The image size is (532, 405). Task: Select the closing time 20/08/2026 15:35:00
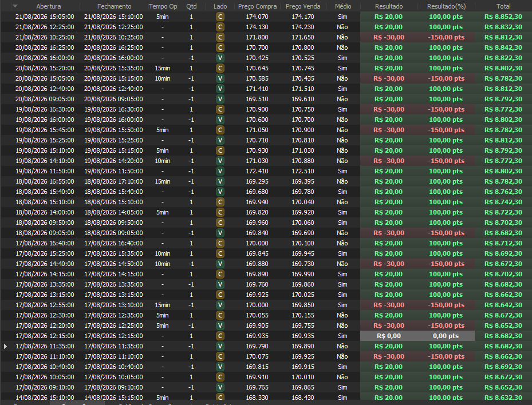point(113,68)
